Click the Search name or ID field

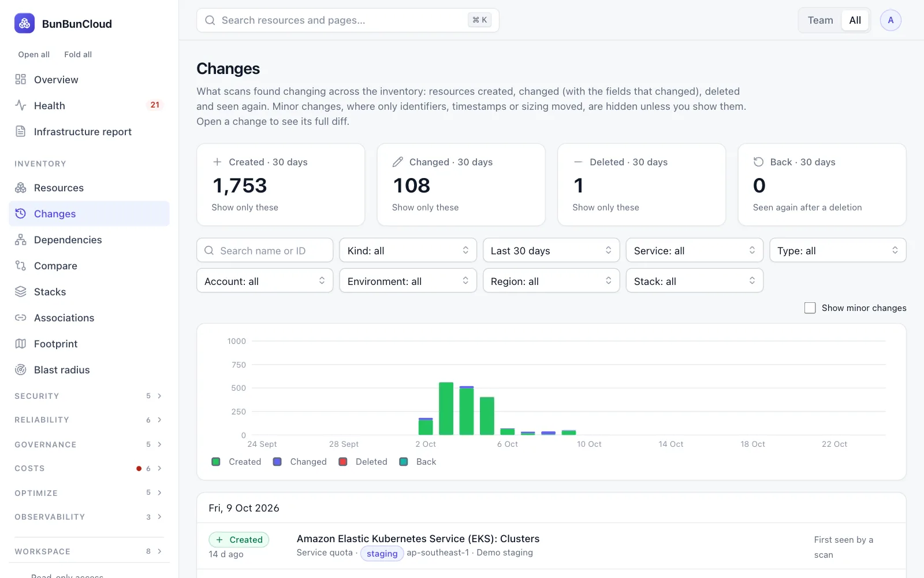pos(265,250)
